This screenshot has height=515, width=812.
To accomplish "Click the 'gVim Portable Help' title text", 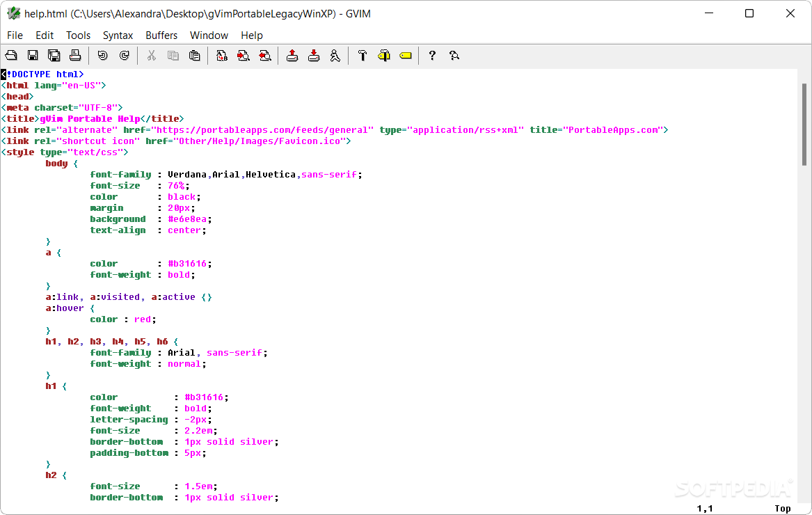I will click(x=90, y=118).
